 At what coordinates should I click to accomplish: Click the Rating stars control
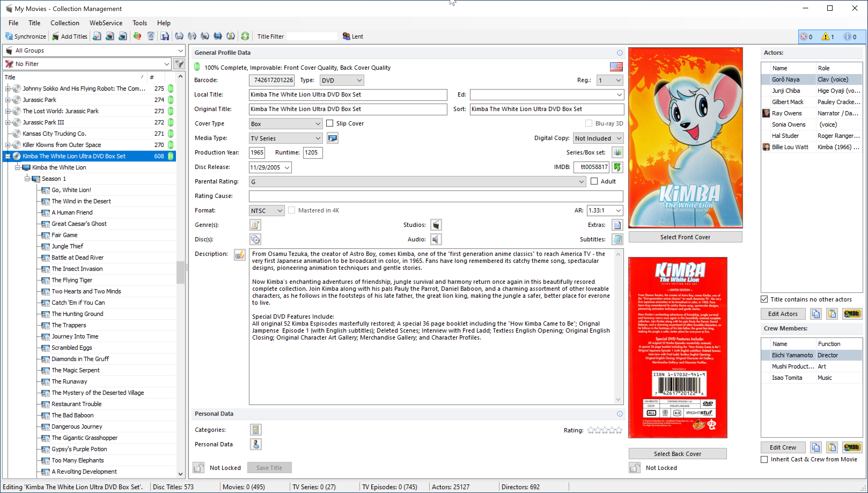[x=605, y=430]
